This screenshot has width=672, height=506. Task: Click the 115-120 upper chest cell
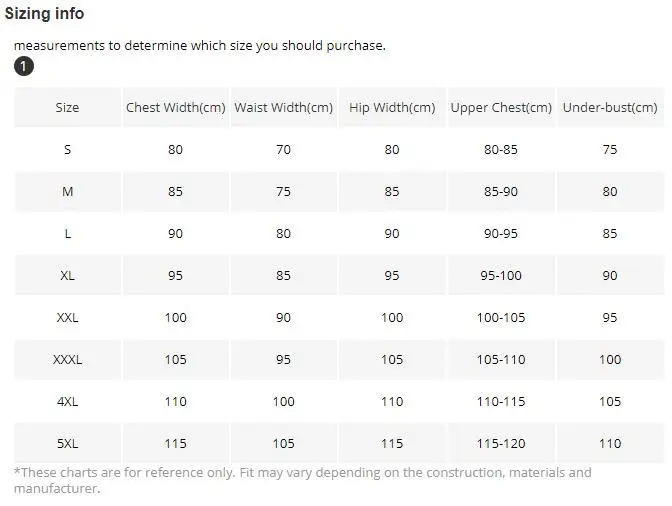coord(501,443)
